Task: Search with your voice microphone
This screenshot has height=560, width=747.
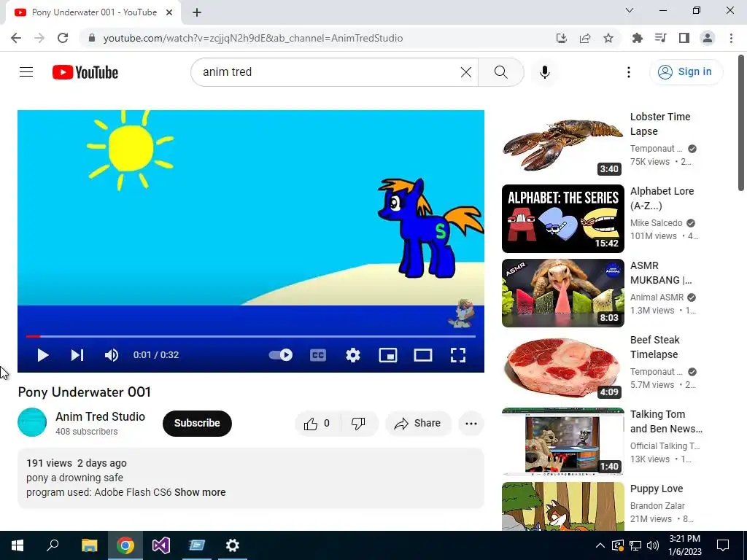Action: pyautogui.click(x=545, y=72)
